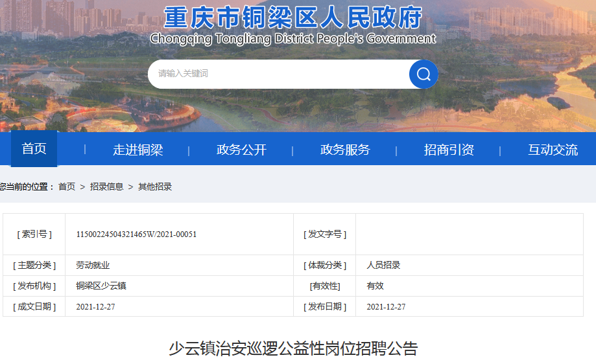Screen dimensions: 596x364
Task: Select the 铜梁区少云镇 value cell
Action: pos(180,286)
